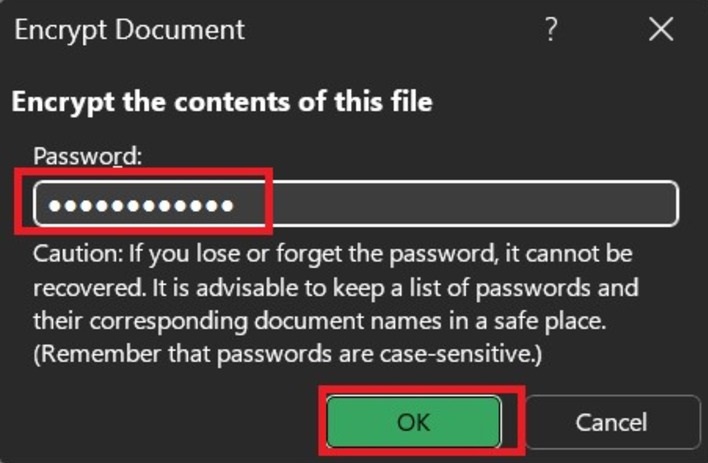Click the question mark Help icon
The height and width of the screenshot is (463, 708).
[551, 29]
